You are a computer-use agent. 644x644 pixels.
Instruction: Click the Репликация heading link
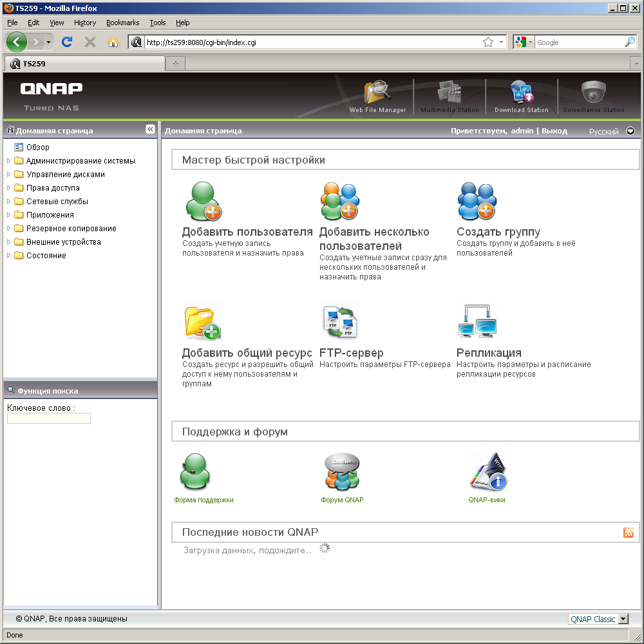[x=489, y=353]
